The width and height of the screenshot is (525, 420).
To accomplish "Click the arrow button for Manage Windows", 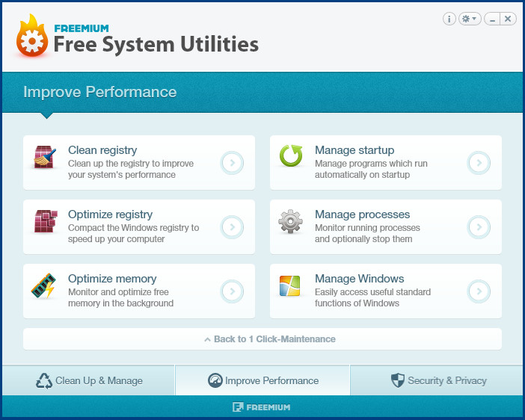I will pyautogui.click(x=479, y=291).
